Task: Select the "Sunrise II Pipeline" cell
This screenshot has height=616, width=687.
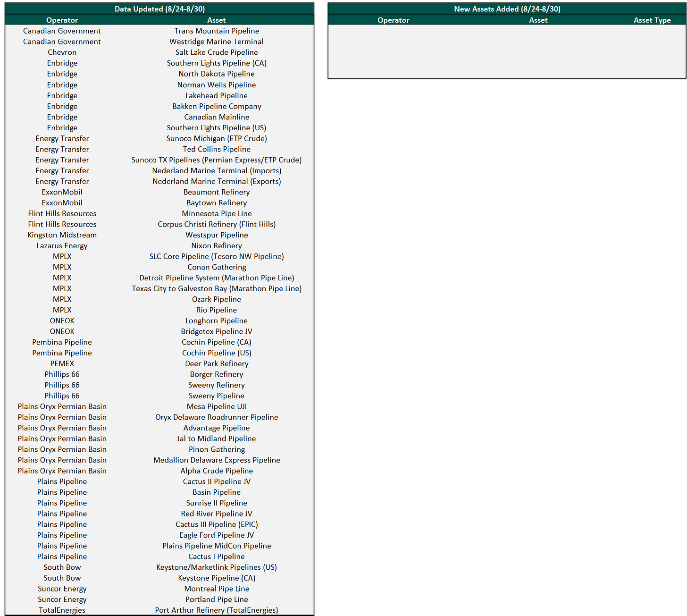Action: [217, 503]
